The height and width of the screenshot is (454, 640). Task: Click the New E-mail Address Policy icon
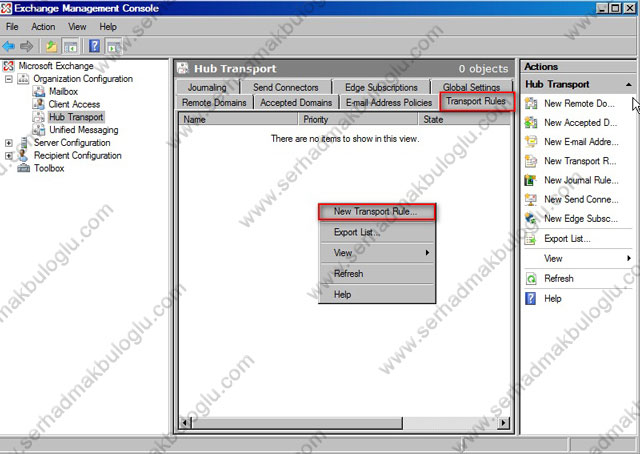(531, 142)
